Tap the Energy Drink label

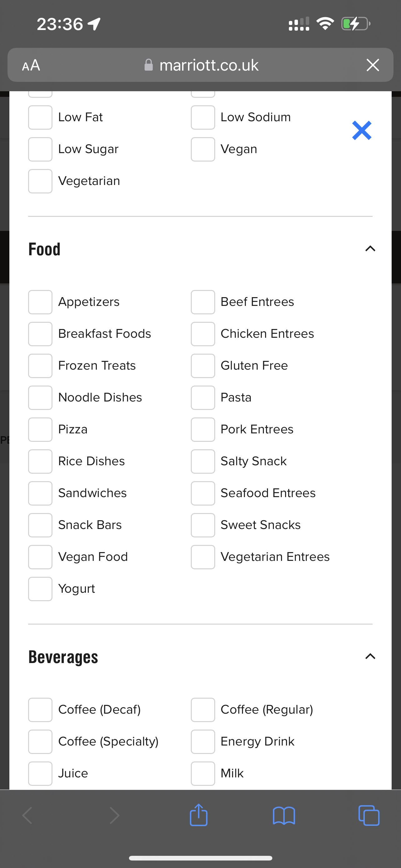(258, 741)
